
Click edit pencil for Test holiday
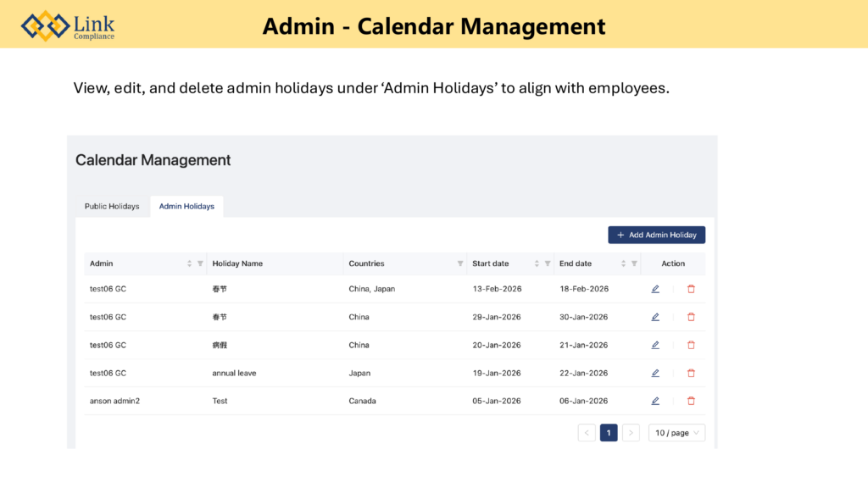click(655, 401)
